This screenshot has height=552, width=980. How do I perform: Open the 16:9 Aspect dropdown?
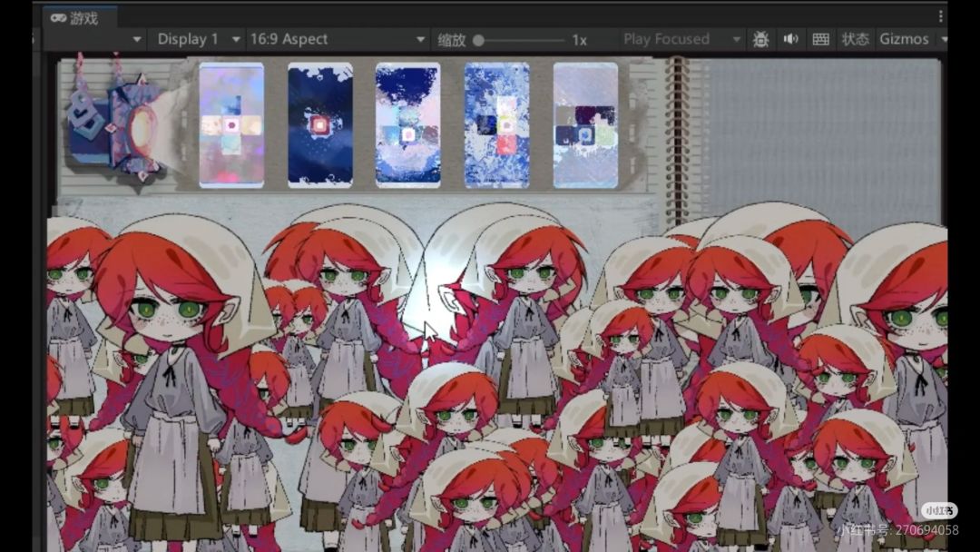click(x=337, y=39)
